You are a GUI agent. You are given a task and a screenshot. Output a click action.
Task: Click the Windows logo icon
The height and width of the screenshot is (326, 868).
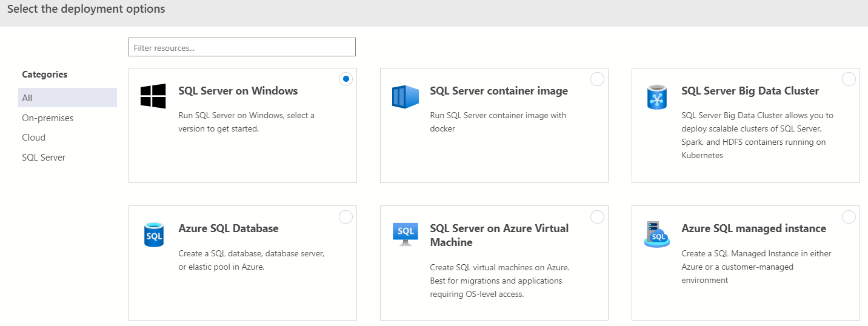coord(153,96)
